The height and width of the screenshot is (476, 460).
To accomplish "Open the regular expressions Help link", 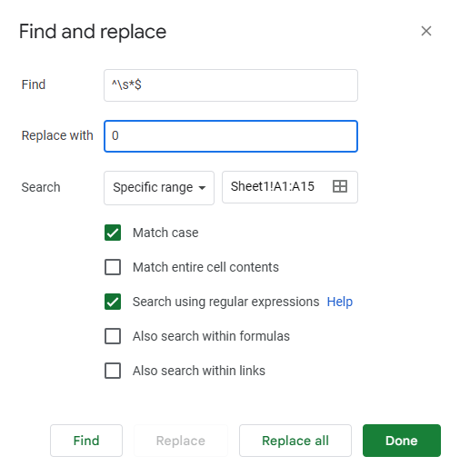I will (340, 302).
